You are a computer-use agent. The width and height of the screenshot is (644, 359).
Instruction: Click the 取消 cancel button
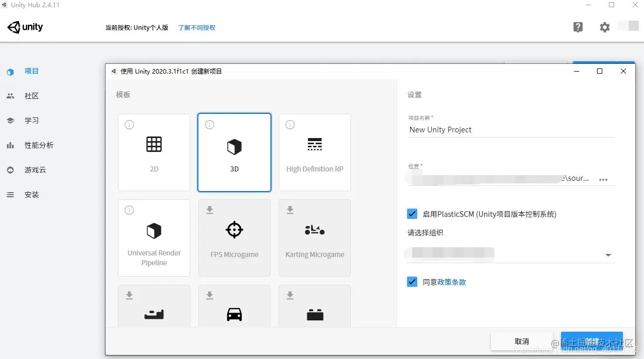[x=522, y=341]
